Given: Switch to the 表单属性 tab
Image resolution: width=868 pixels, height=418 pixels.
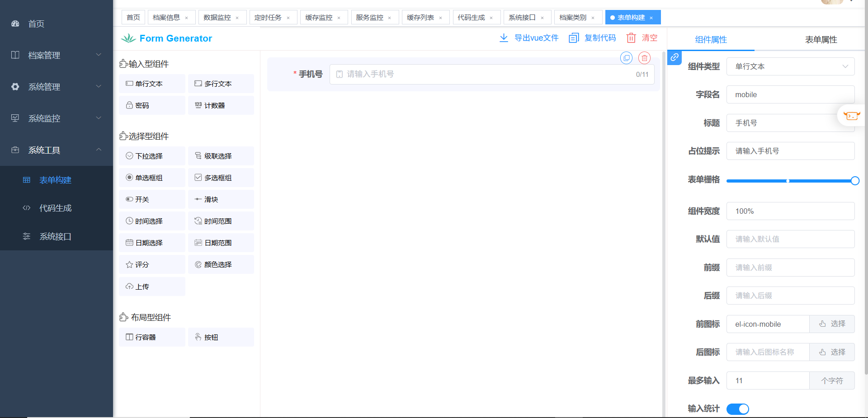Looking at the screenshot, I should (x=821, y=40).
